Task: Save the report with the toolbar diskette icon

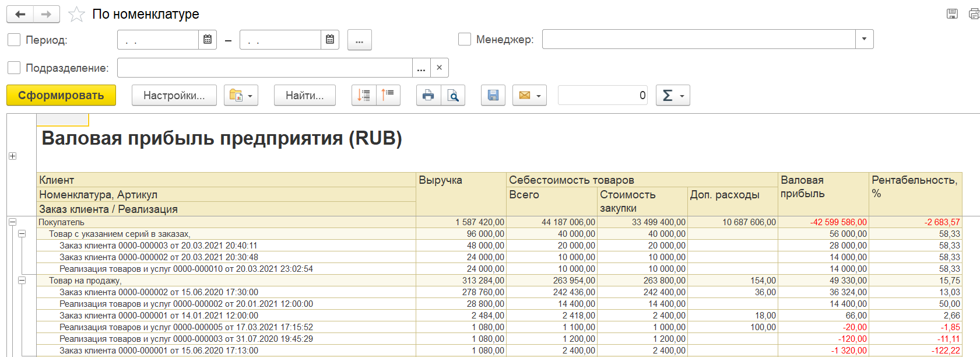Action: (493, 95)
